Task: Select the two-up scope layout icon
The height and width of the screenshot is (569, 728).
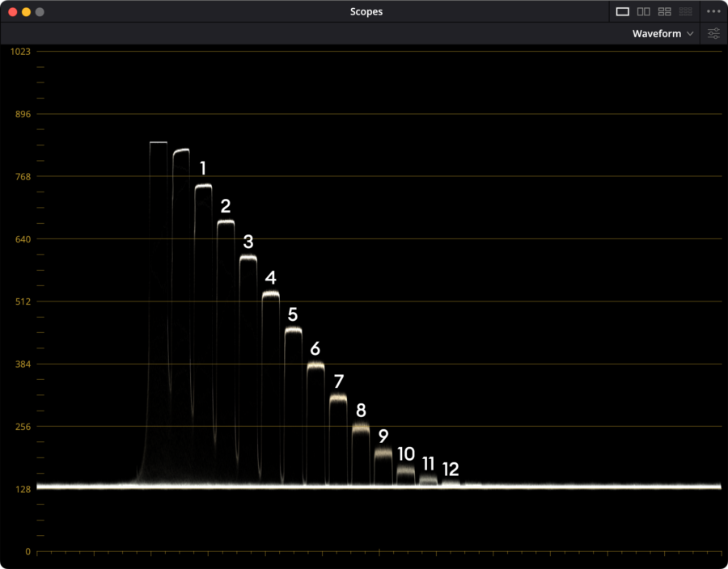Action: tap(644, 11)
